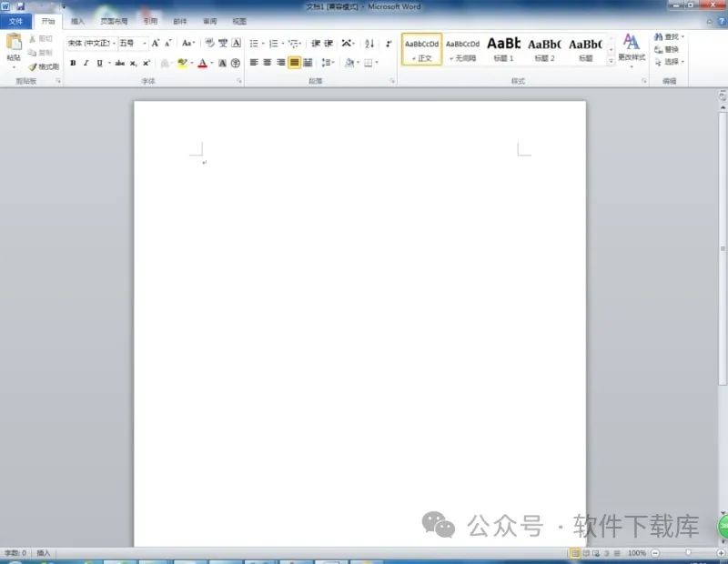
Task: Open the Line Spacing dropdown
Action: coord(328,62)
